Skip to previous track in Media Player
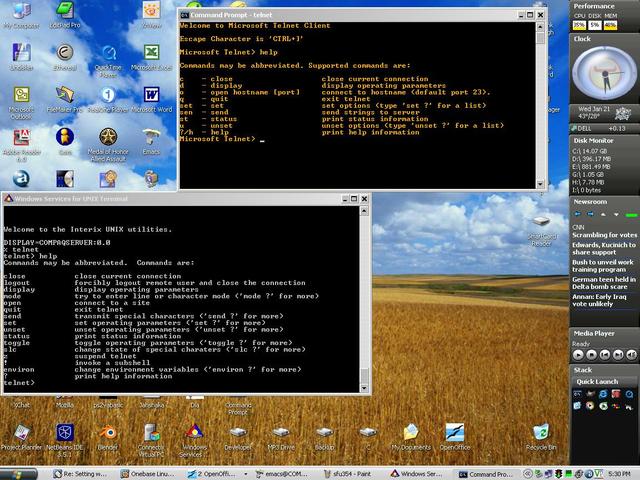Viewport: 640px width, 480px height. [604, 355]
